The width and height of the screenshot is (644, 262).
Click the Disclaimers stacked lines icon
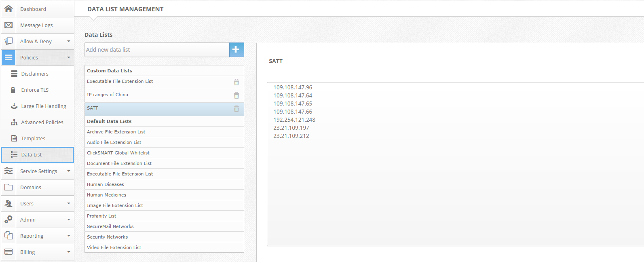[14, 74]
